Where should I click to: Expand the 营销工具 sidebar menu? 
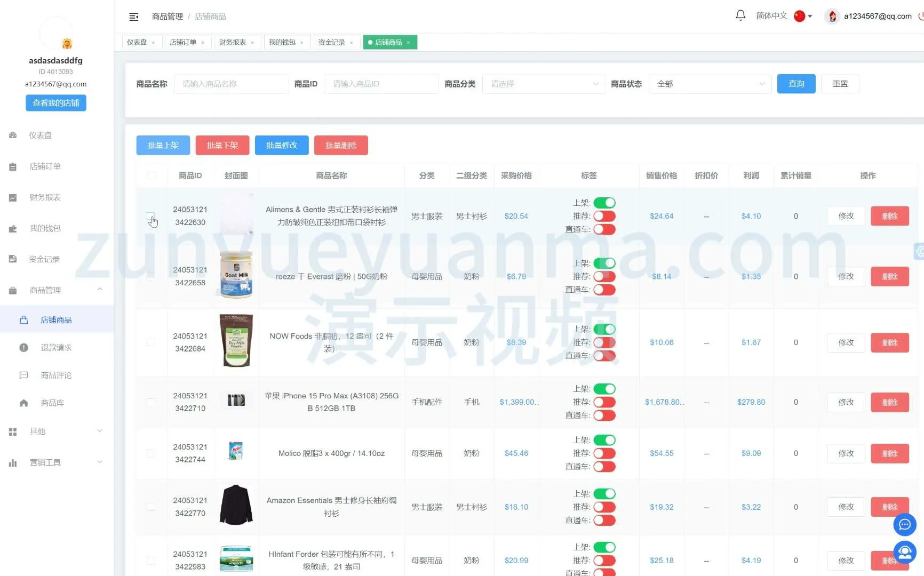pos(55,462)
